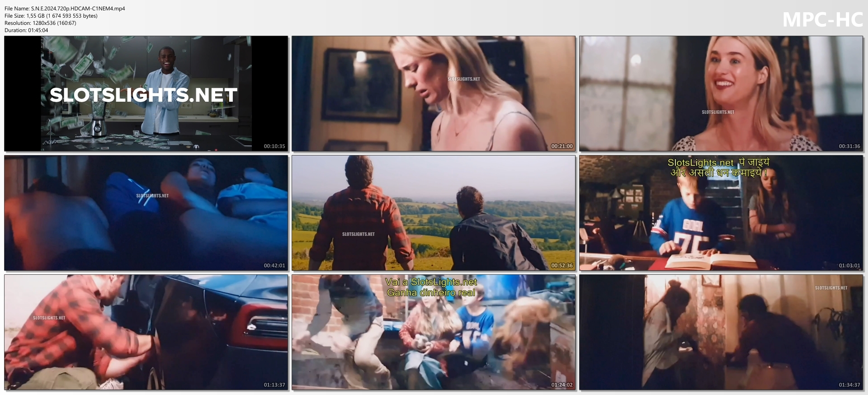The height and width of the screenshot is (395, 868).
Task: Click the 00:42:01 timestamp
Action: (274, 266)
